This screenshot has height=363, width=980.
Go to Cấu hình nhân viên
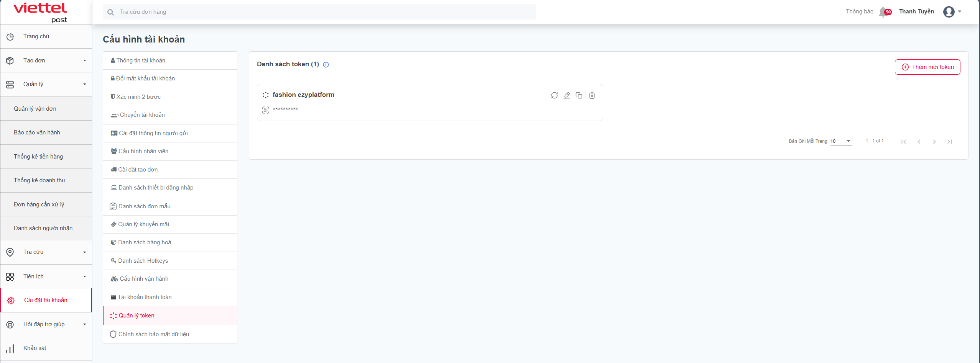coord(143,151)
